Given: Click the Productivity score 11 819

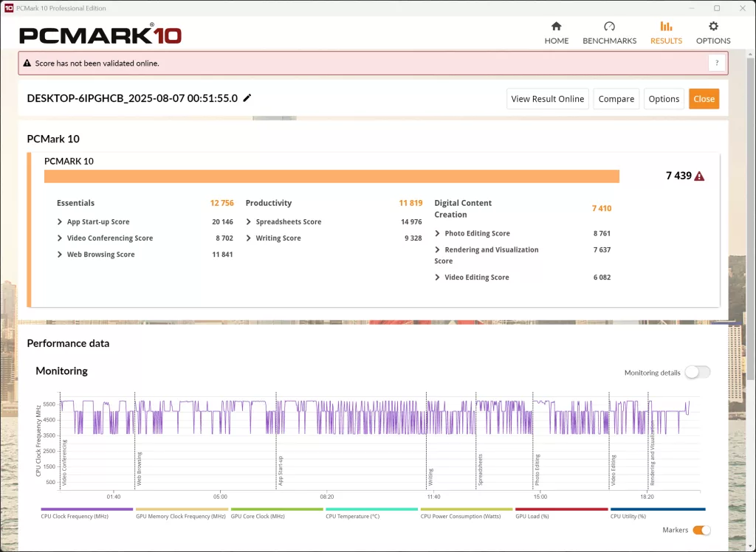Looking at the screenshot, I should [410, 203].
